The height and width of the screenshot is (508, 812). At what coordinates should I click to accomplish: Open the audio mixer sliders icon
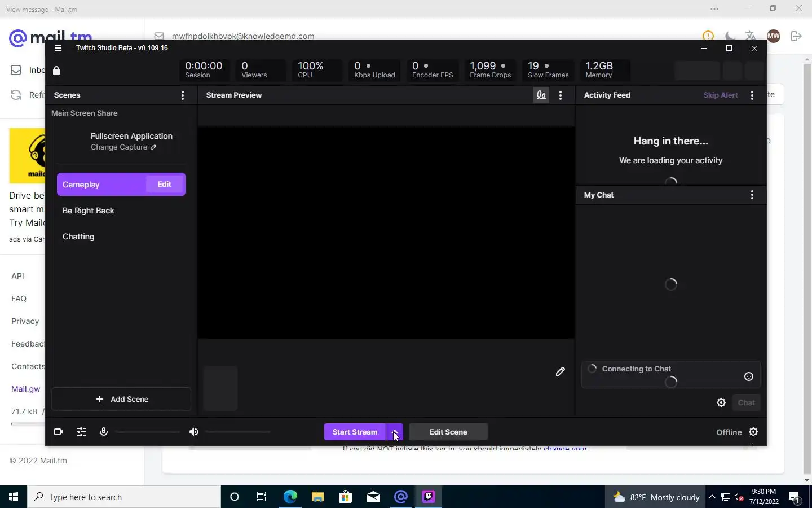click(81, 432)
